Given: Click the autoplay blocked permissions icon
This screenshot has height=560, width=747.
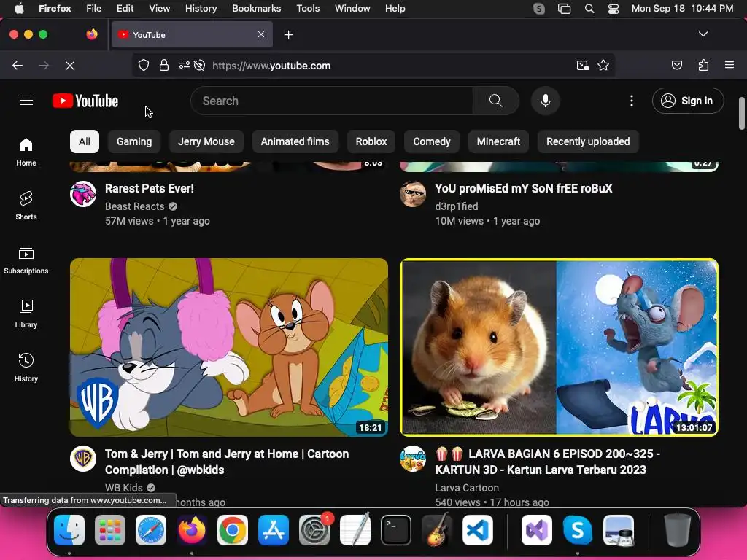Looking at the screenshot, I should [x=200, y=66].
